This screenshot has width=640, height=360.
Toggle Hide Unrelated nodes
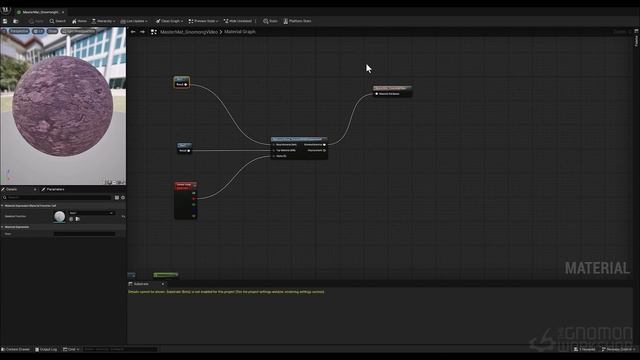pos(238,21)
